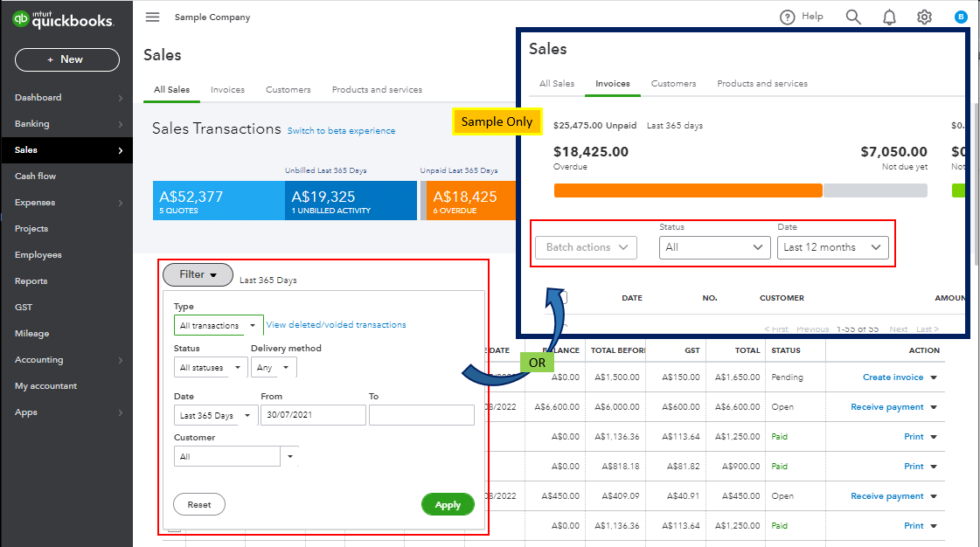Image resolution: width=980 pixels, height=547 pixels.
Task: Open action arrow beside A$900.00 Print
Action: (934, 467)
